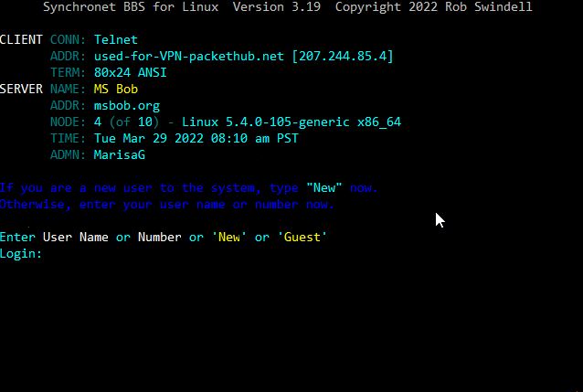This screenshot has width=583, height=392.
Task: Click 'Number' in prompt line
Action: 160,237
